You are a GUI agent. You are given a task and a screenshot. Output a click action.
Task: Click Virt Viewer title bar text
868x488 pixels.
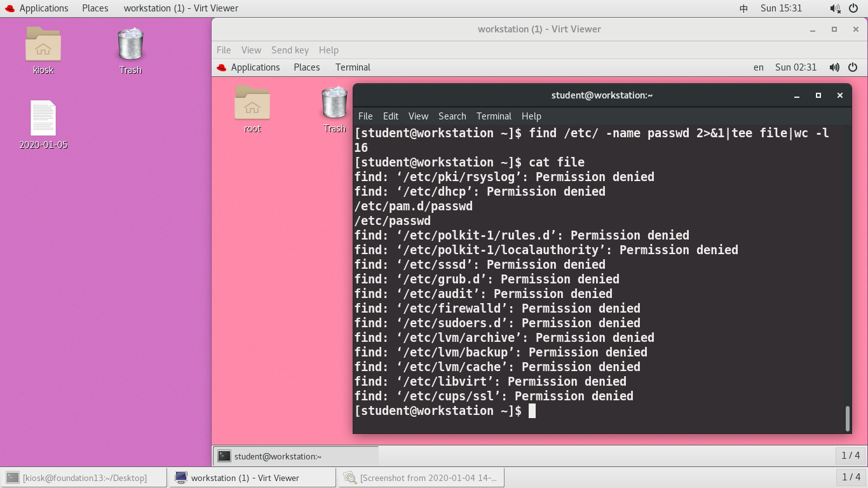[539, 29]
